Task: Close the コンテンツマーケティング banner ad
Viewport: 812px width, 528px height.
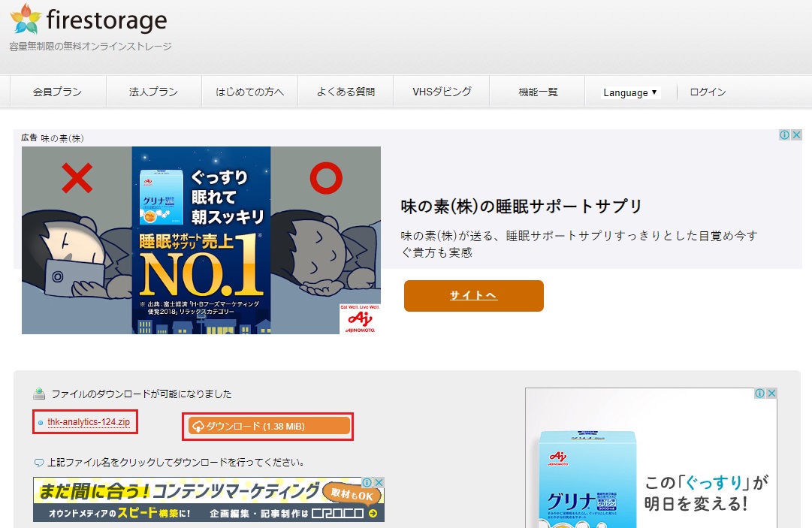Action: point(379,482)
